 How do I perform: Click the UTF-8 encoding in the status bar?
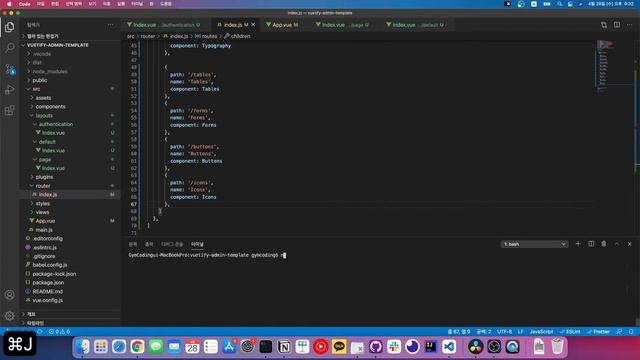504,331
